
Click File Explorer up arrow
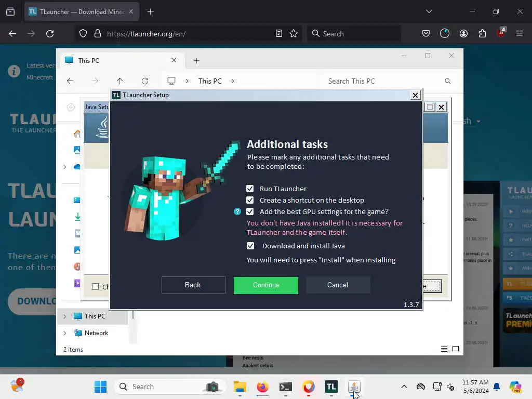point(120,81)
